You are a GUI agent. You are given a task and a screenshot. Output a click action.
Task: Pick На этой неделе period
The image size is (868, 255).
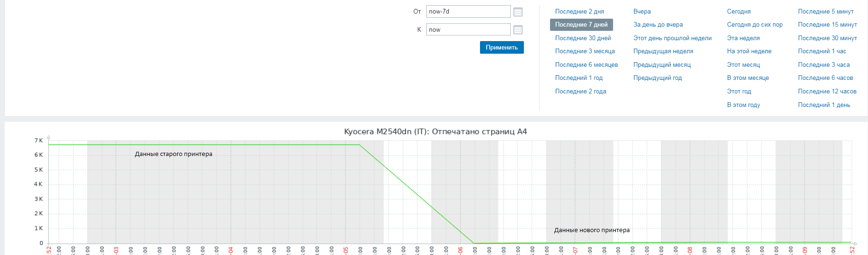click(749, 51)
